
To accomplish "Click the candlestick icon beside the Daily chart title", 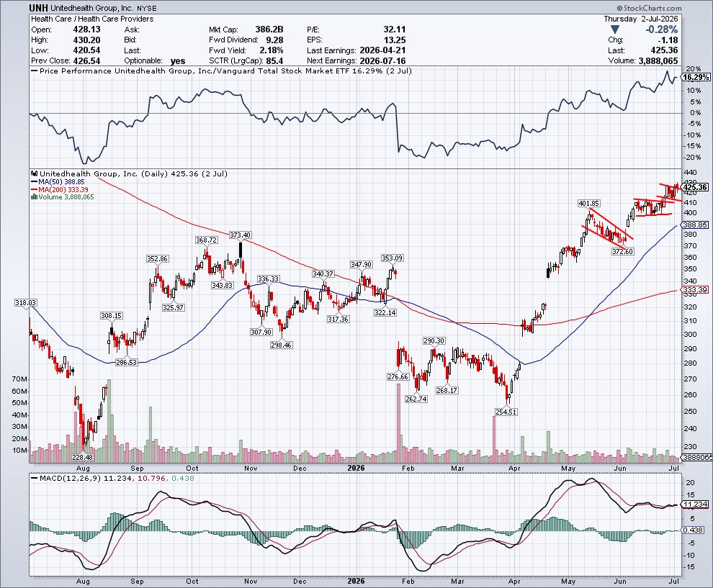I will tap(35, 173).
